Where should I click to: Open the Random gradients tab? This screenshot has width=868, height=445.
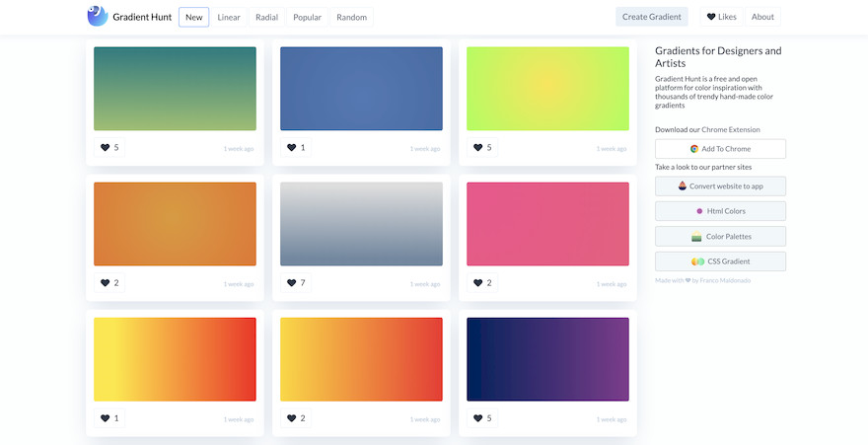(351, 17)
